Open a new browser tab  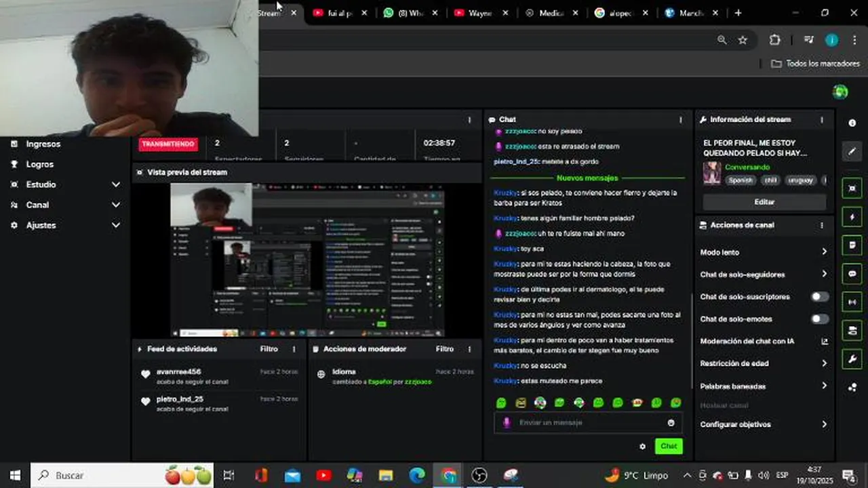[x=738, y=13]
